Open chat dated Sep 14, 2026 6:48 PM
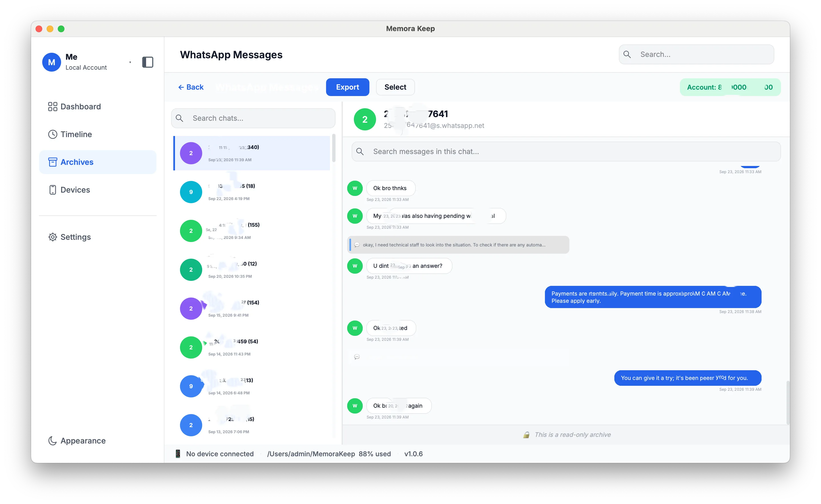Screen dimensions: 821x504 tap(252, 386)
